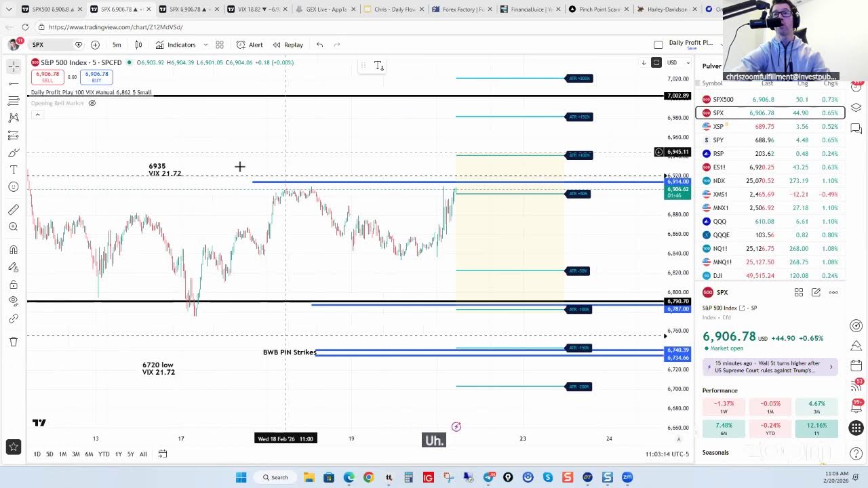
Task: Open the Fibonacci retracement tools
Action: (x=14, y=101)
